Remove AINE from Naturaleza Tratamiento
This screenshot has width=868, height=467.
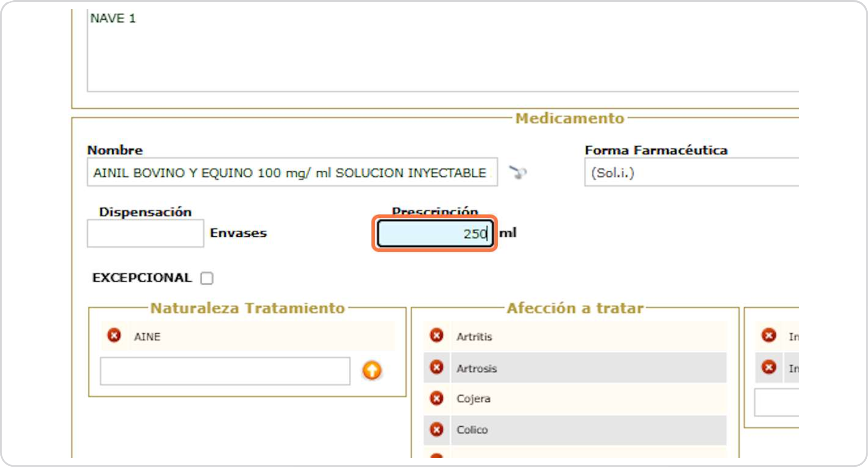click(x=114, y=335)
